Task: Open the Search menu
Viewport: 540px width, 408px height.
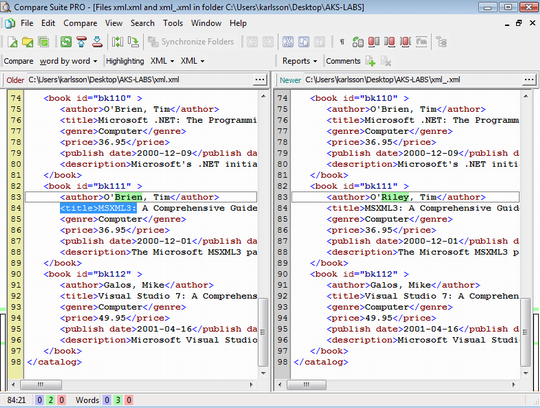Action: point(142,23)
